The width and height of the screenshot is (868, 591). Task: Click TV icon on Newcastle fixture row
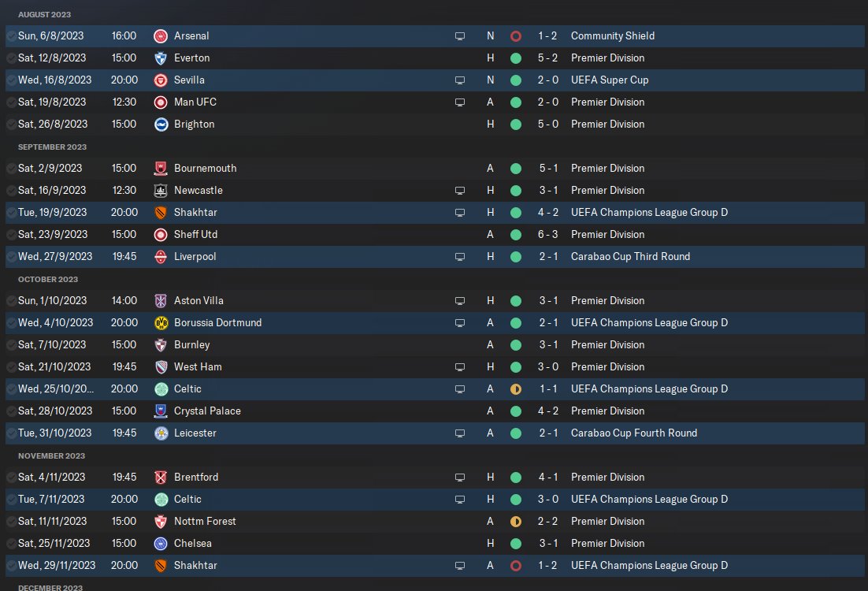[460, 191]
